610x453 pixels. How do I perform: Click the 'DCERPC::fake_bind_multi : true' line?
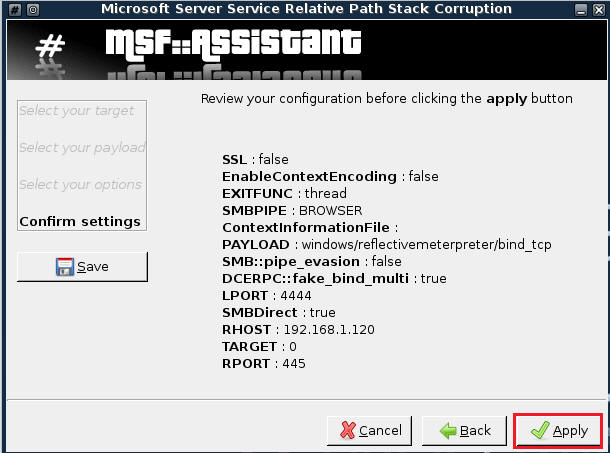click(334, 279)
